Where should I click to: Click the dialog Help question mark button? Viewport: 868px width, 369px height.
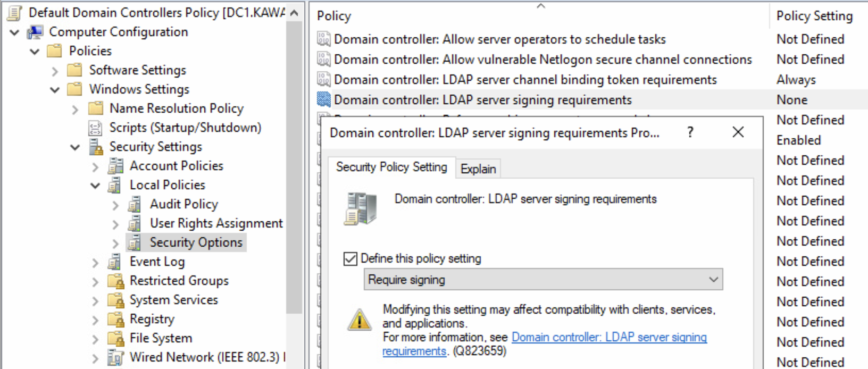690,132
